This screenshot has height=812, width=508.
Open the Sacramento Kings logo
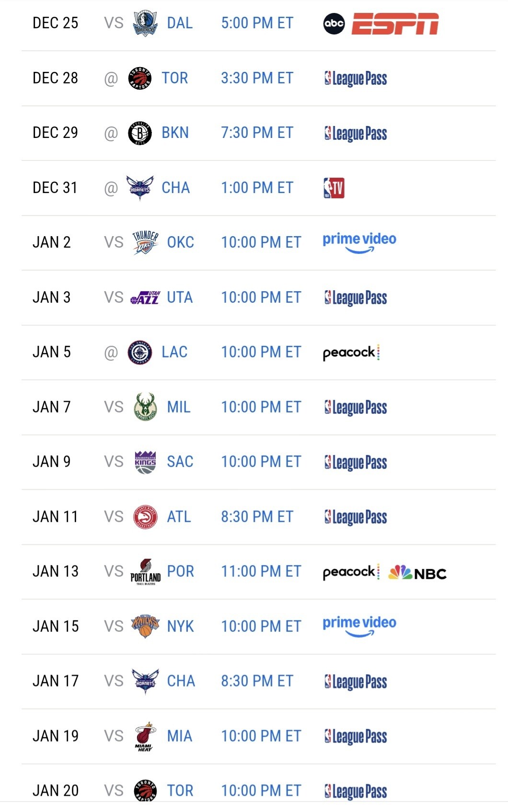tap(145, 462)
